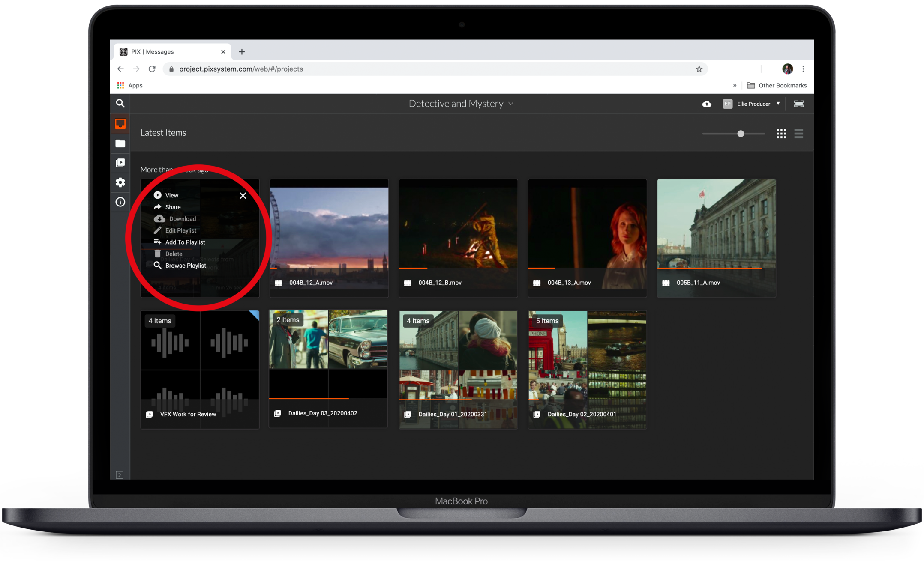The image size is (924, 561).
Task: Open the inbox icon in sidebar
Action: [120, 124]
